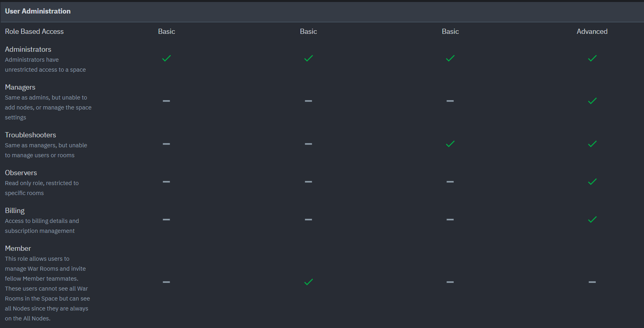Select the Managers role heading

point(20,87)
